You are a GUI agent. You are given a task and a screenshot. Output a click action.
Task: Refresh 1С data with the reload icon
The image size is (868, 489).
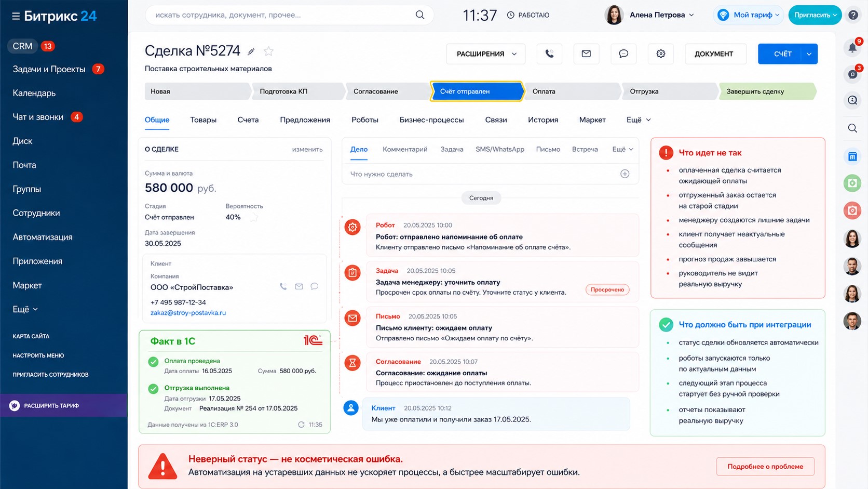pyautogui.click(x=301, y=425)
